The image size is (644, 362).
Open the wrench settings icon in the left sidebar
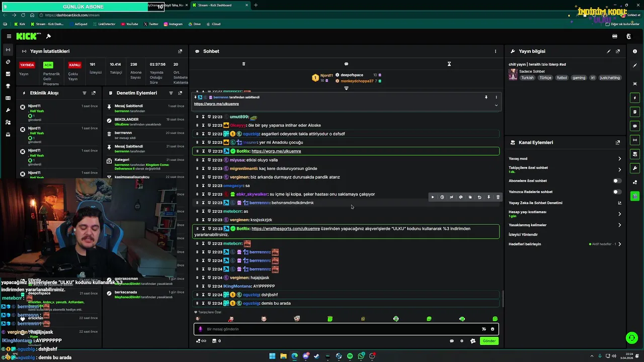coord(8,110)
